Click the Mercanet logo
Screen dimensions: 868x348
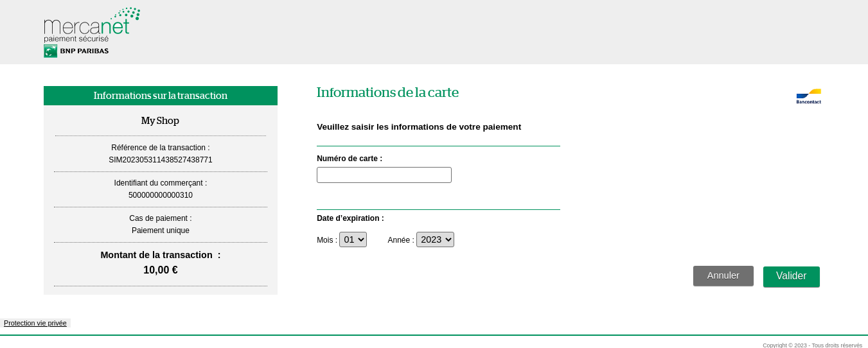[x=91, y=23]
